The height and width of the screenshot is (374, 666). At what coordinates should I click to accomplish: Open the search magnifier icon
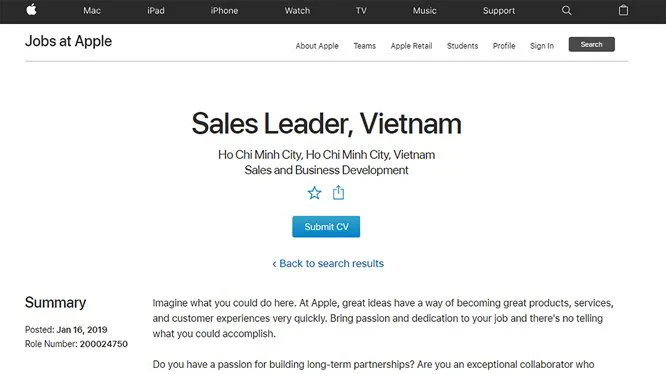(566, 10)
